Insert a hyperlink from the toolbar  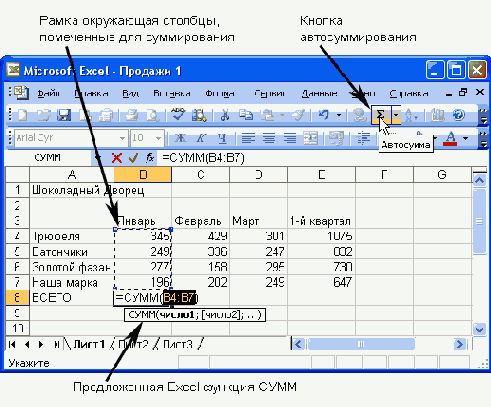[360, 115]
